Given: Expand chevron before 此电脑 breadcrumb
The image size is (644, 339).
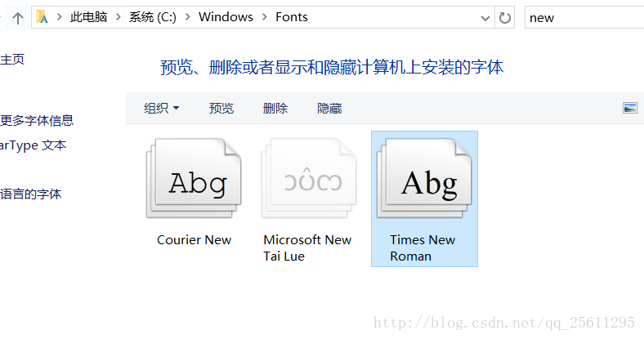Looking at the screenshot, I should (60, 17).
